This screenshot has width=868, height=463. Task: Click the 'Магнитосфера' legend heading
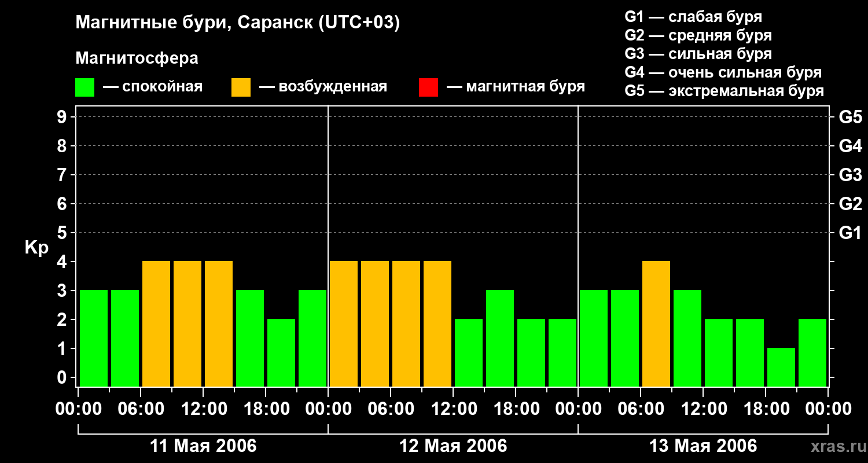(137, 58)
